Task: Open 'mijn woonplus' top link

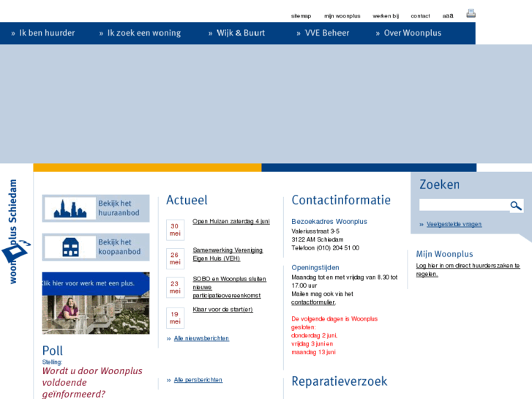Action: point(342,16)
